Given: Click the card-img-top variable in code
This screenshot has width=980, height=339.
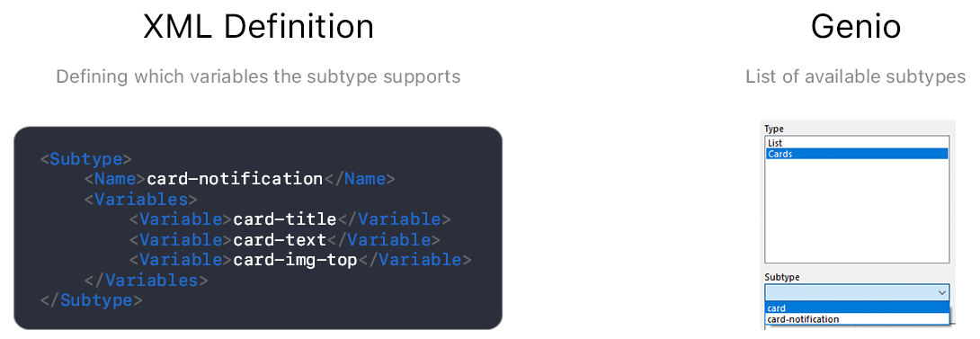Looking at the screenshot, I should coord(295,260).
